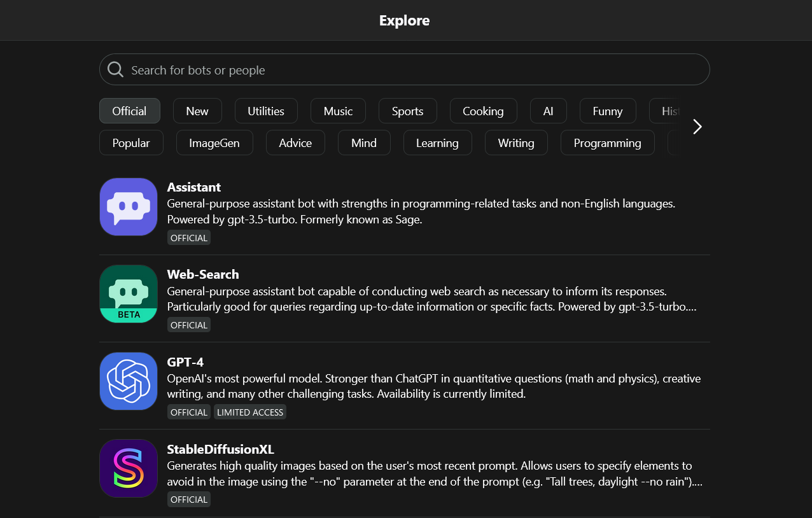
Task: Filter by Utilities category
Action: pyautogui.click(x=266, y=111)
